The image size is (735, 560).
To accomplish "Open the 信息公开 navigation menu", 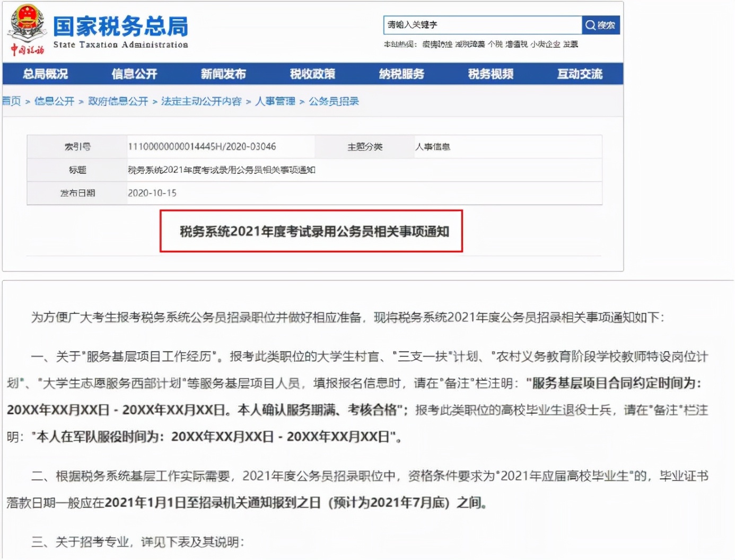I will pos(134,74).
